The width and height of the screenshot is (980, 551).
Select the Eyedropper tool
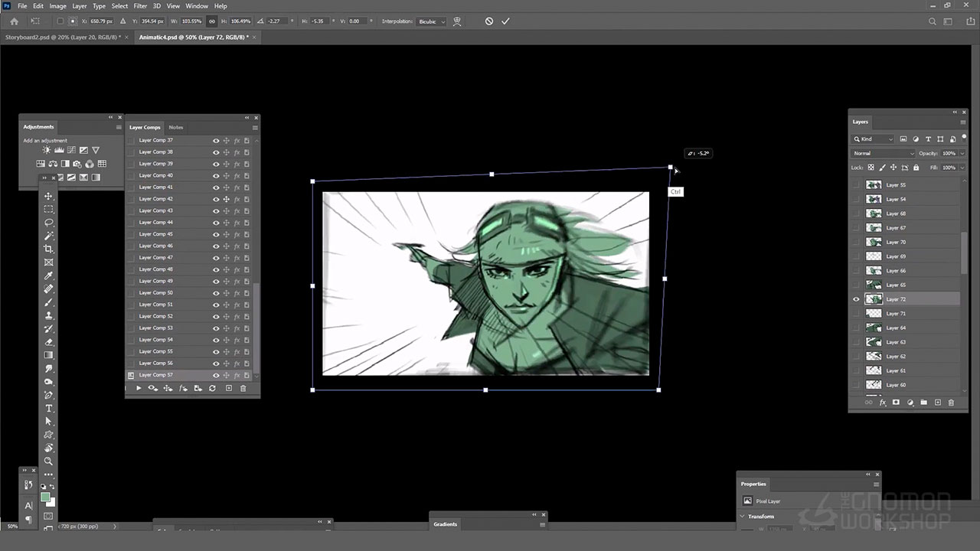click(x=49, y=275)
